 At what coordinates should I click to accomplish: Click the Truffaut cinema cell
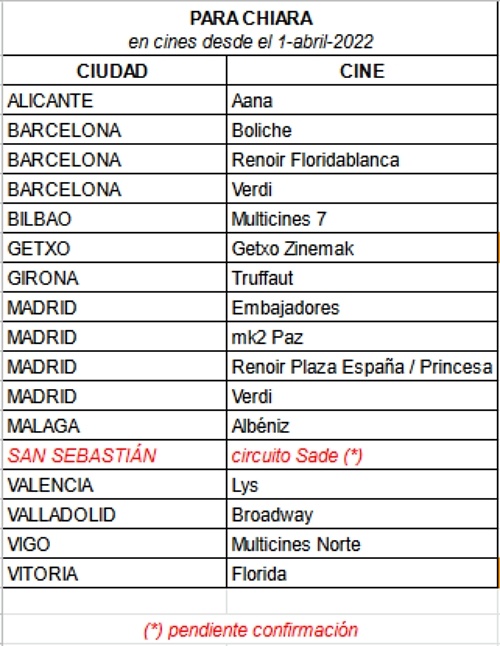pos(362,278)
